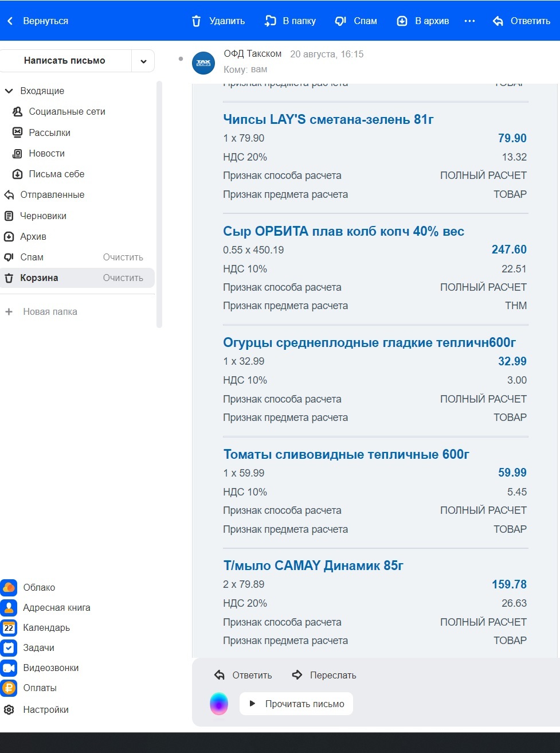560x753 pixels.
Task: Expand dropdown arrow beside Написать письмо
Action: pyautogui.click(x=143, y=61)
